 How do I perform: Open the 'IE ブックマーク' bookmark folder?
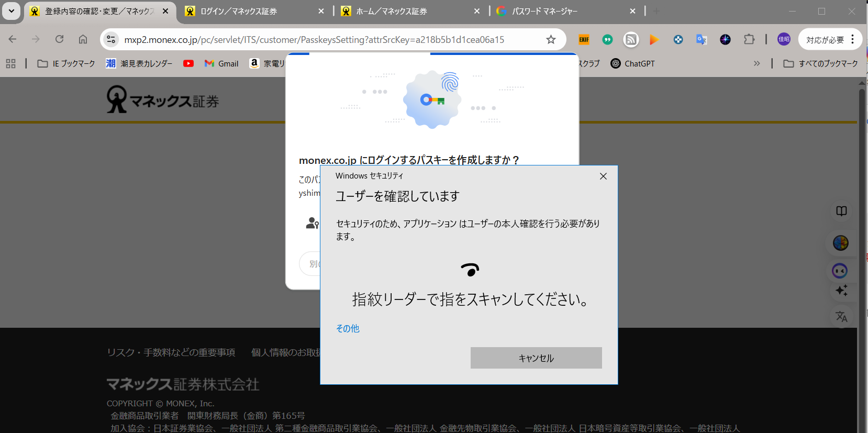click(x=66, y=63)
